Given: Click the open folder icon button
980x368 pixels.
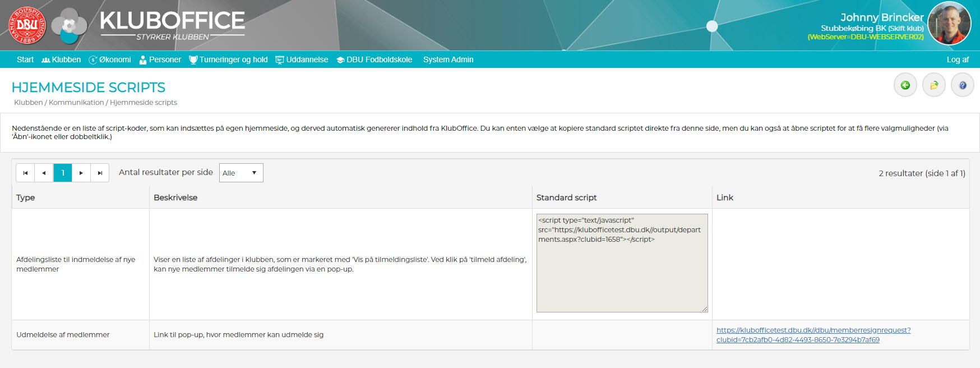Looking at the screenshot, I should click(x=934, y=85).
